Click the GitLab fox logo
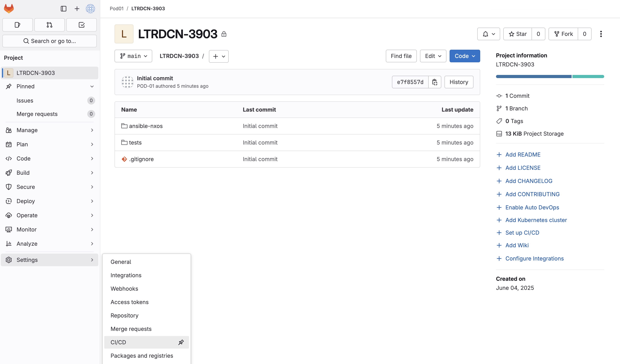620x364 pixels. click(x=9, y=9)
